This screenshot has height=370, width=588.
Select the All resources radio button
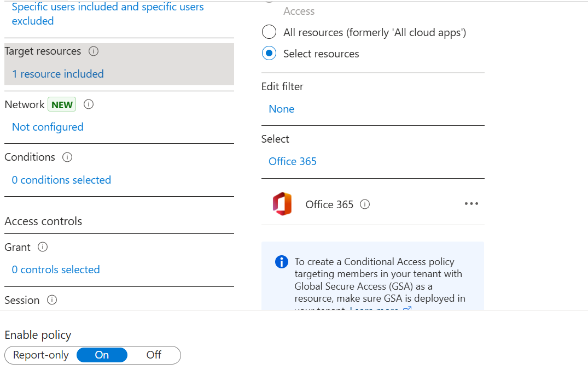[x=269, y=32]
